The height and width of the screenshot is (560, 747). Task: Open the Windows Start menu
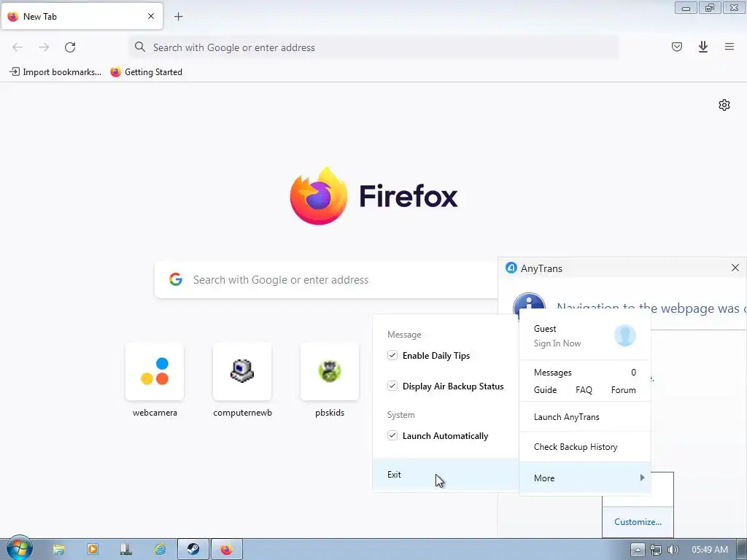pos(19,548)
